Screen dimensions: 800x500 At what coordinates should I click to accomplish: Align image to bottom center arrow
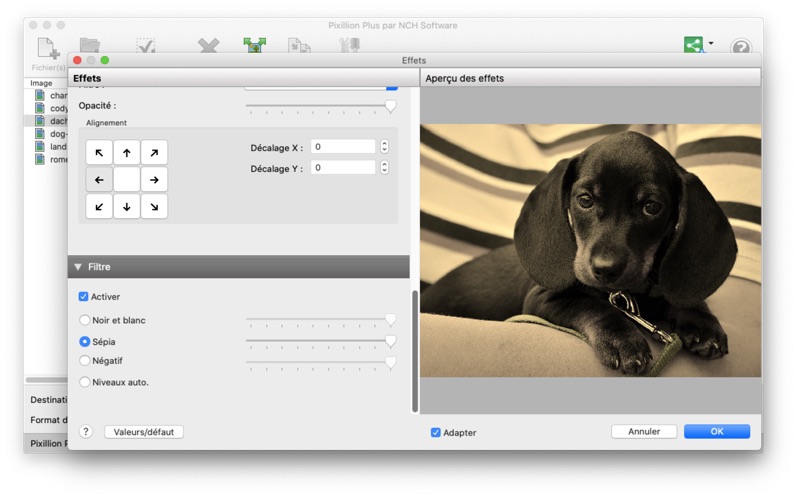[x=127, y=207]
